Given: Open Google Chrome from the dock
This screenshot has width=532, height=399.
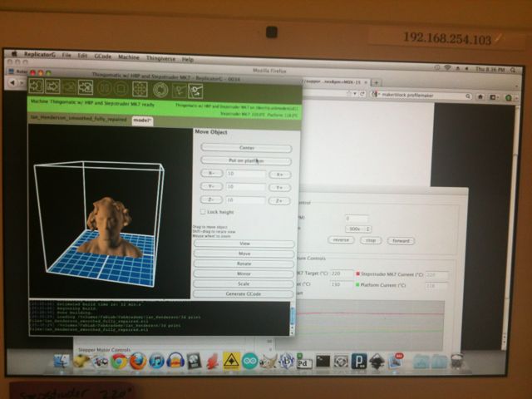Looking at the screenshot, I should (119, 362).
